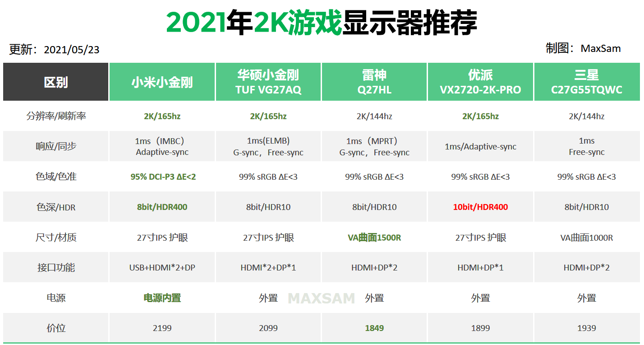Click the 1ms/Adaptive-sync cell under 优派
Image resolution: width=644 pixels, height=345 pixels.
point(480,146)
